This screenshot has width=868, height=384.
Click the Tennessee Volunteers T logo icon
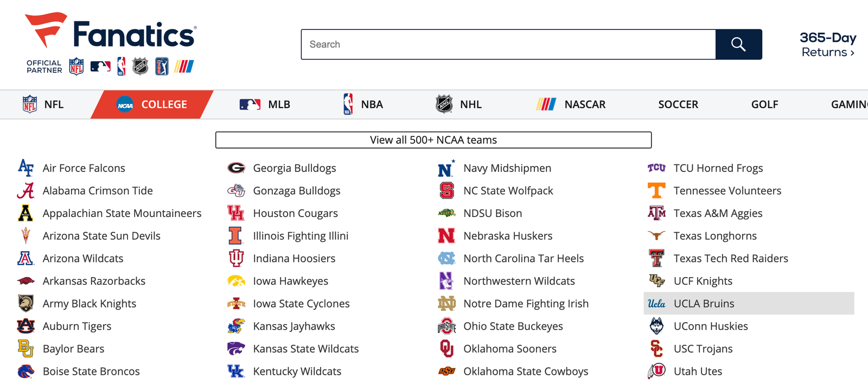(x=656, y=191)
